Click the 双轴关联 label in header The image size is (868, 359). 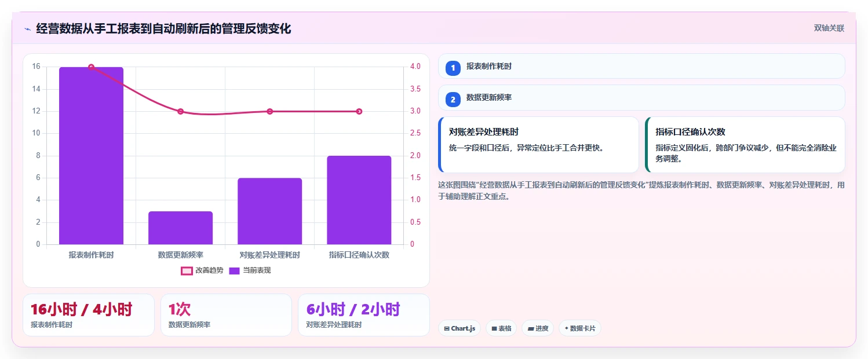[829, 28]
